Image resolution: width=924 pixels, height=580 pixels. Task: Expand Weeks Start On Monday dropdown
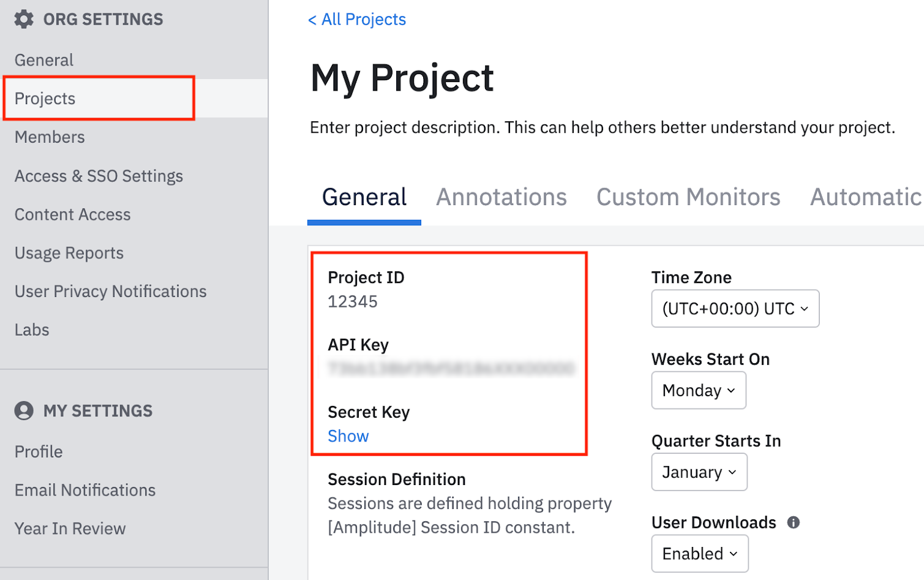click(698, 390)
